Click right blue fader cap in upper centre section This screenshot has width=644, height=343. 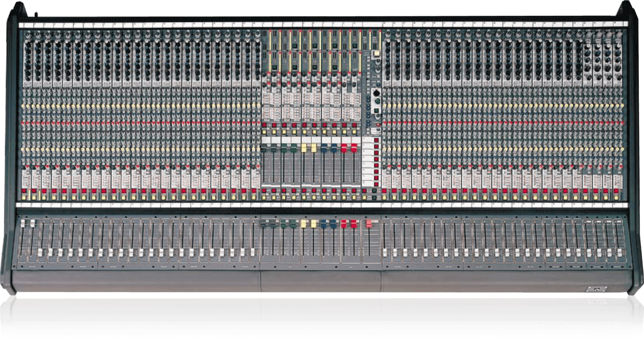click(334, 148)
